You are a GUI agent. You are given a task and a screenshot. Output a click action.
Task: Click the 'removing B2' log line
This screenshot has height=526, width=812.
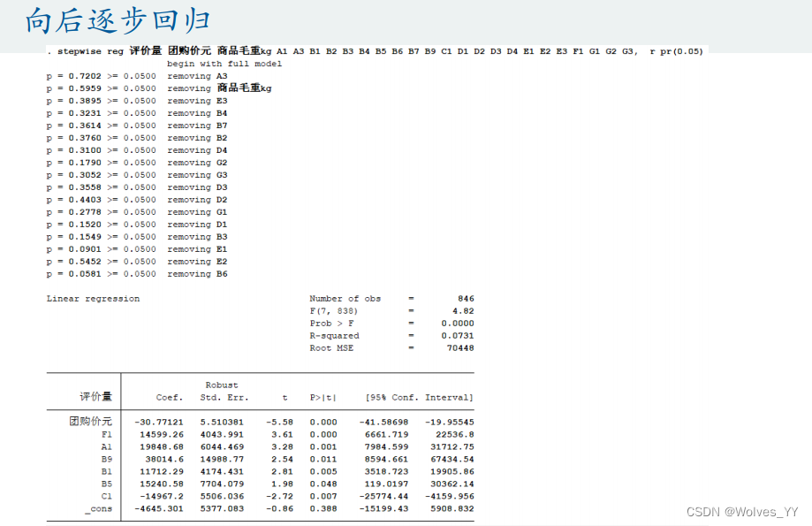(x=137, y=139)
